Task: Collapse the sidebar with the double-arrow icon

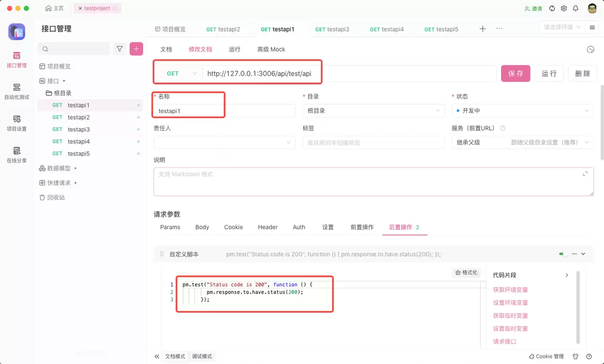Action: 157,356
